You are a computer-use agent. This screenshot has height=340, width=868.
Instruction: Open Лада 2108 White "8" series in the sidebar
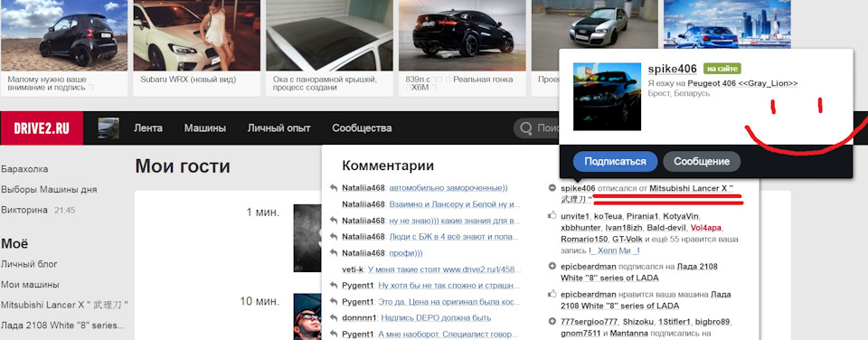click(x=63, y=325)
